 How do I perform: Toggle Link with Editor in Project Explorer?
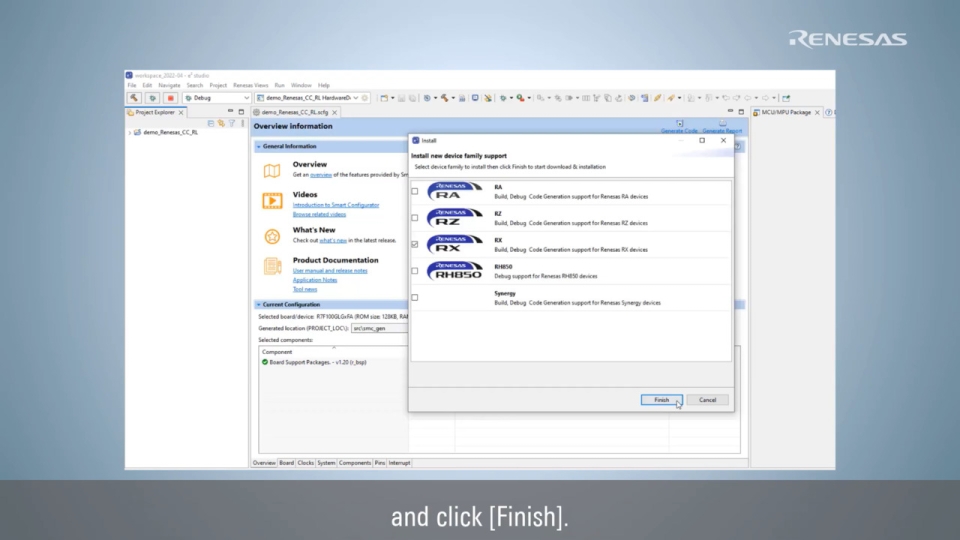click(221, 123)
